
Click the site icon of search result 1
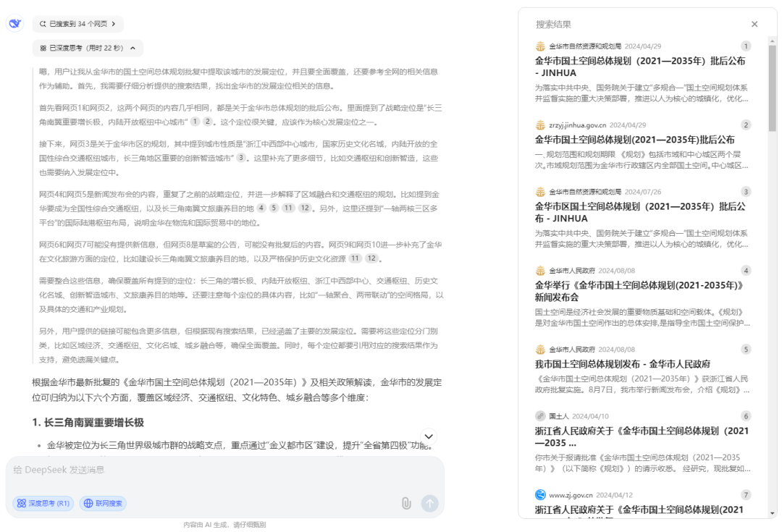pyautogui.click(x=540, y=46)
